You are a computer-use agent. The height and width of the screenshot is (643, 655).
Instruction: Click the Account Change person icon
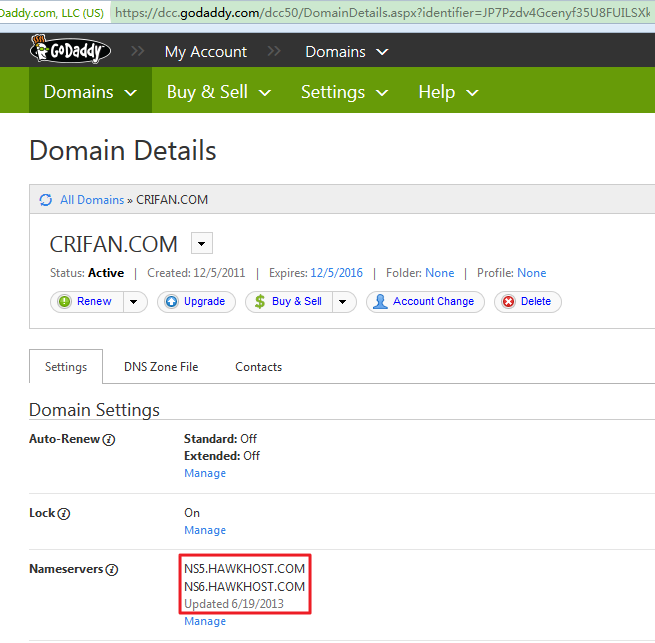(x=380, y=301)
